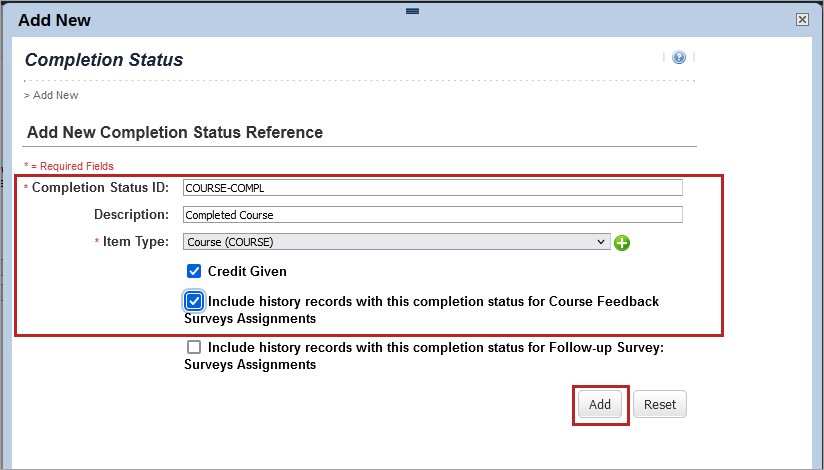The image size is (824, 470).
Task: Expand the Item Type dropdown
Action: pyautogui.click(x=396, y=242)
